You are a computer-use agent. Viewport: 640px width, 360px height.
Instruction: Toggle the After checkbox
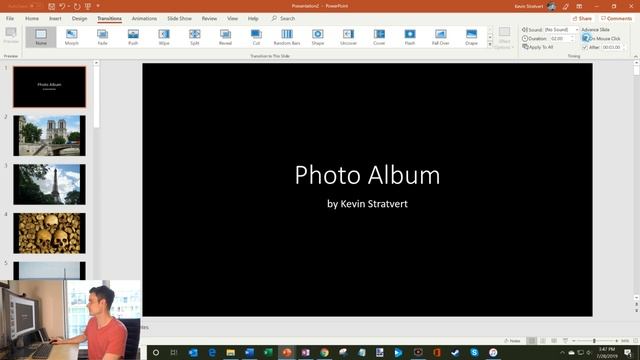(x=585, y=47)
